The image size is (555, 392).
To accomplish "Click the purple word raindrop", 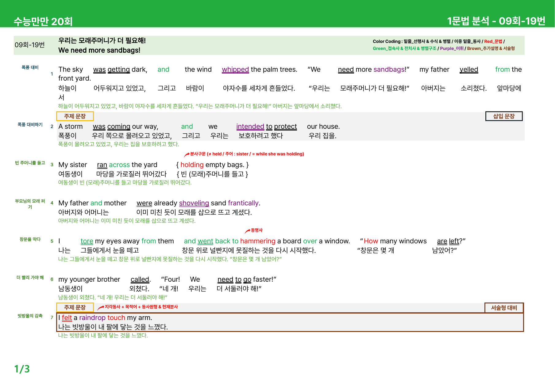I will 92,318.
